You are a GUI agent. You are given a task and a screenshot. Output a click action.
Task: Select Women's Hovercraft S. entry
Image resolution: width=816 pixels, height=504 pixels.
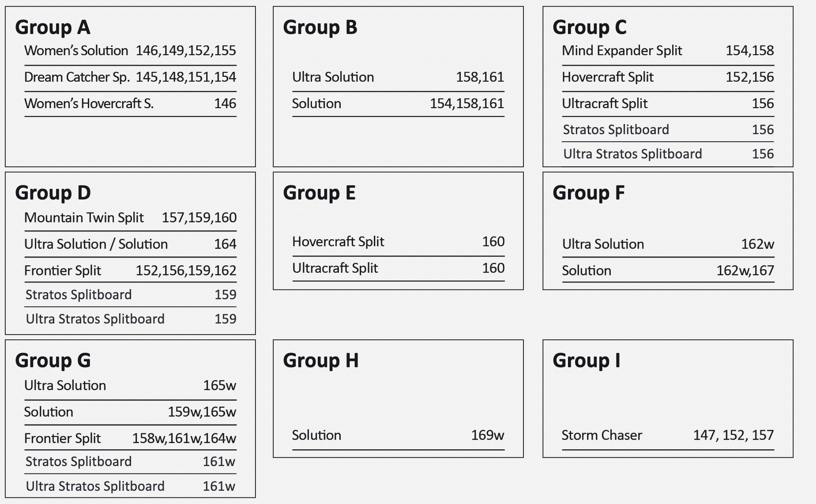(x=89, y=104)
